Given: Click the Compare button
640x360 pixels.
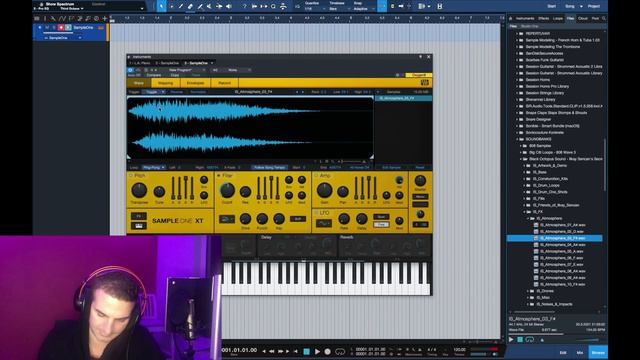Looking at the screenshot, I should [x=154, y=75].
